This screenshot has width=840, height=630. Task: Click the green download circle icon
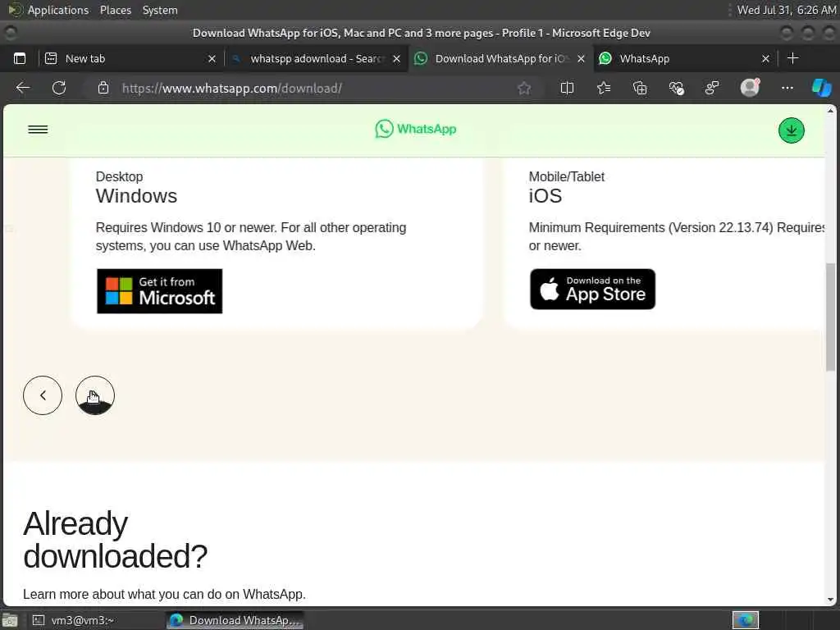[792, 130]
